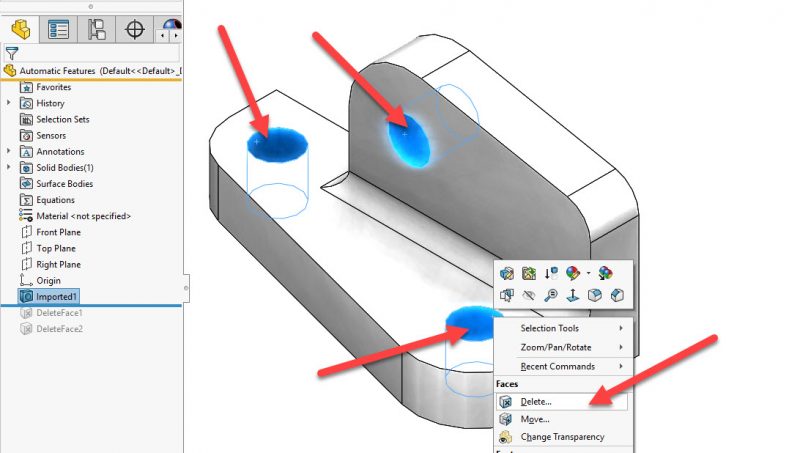800x453 pixels.
Task: Click the Zoom to Selection magnifier icon
Action: point(550,295)
